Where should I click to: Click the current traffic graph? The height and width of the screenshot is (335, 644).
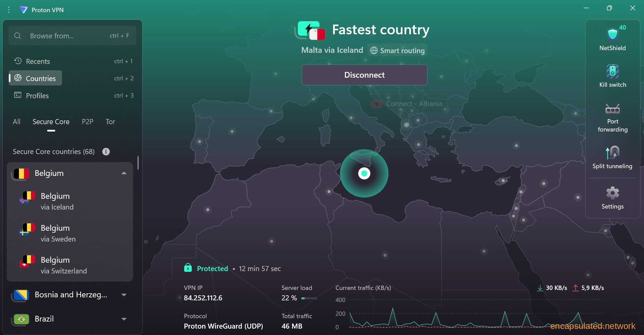click(x=477, y=313)
